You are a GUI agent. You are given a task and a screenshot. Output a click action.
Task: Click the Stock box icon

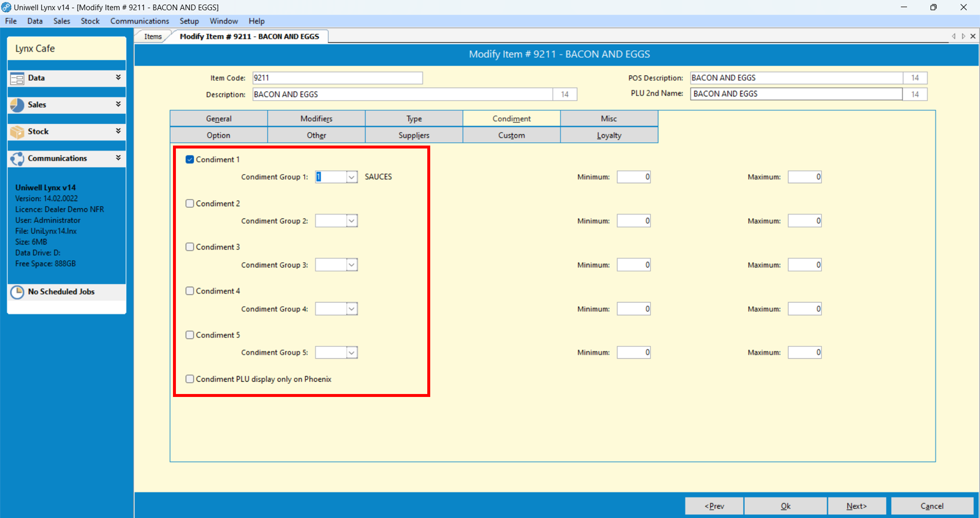[17, 132]
